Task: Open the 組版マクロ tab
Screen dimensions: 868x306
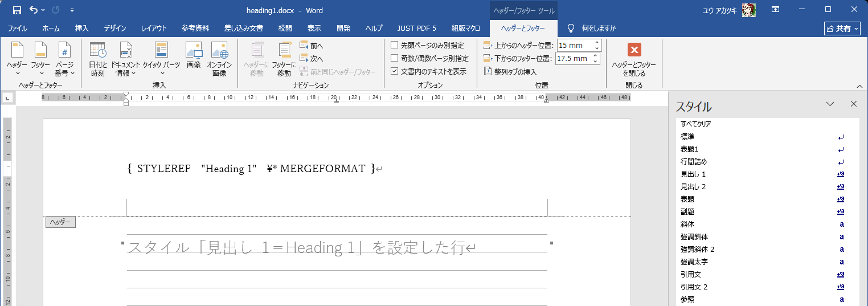Action: pyautogui.click(x=466, y=28)
